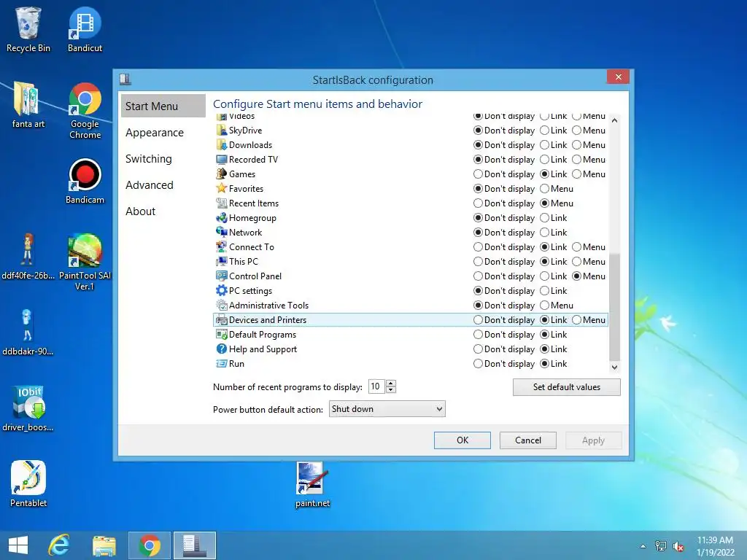Open the fanta art folder icon

28,105
